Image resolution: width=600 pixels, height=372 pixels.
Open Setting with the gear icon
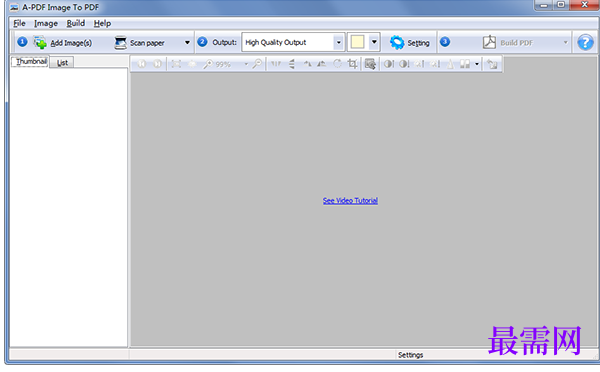tap(410, 42)
